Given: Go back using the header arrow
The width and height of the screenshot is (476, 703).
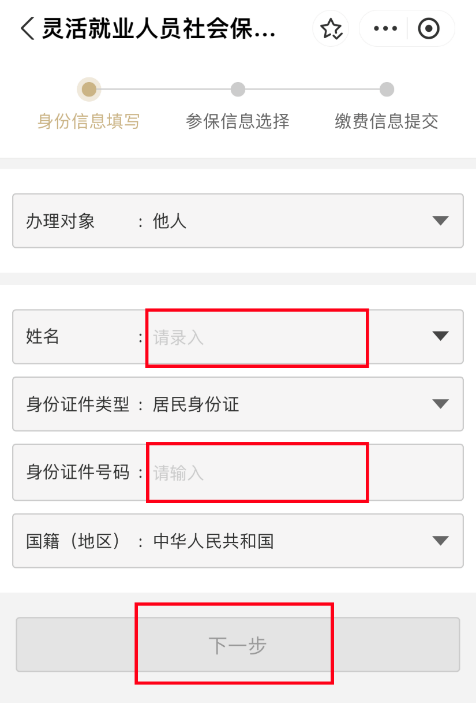Looking at the screenshot, I should tap(28, 29).
